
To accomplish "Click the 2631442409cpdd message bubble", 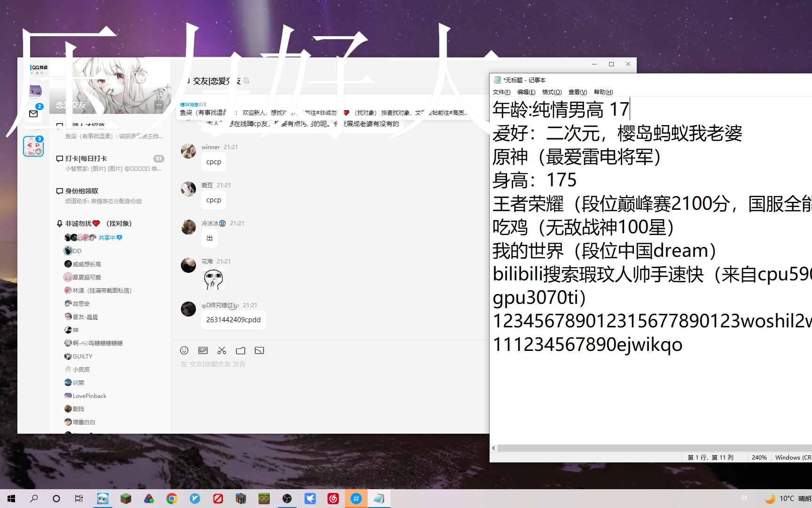I will [233, 320].
